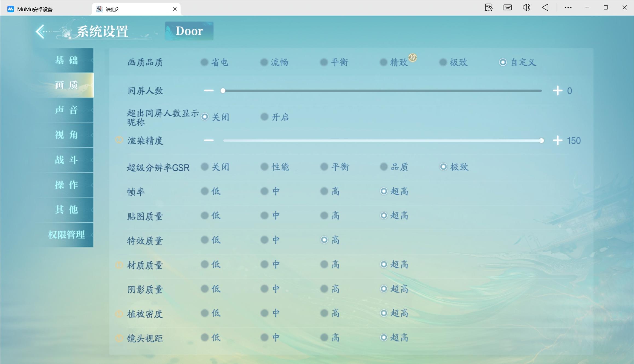Image resolution: width=634 pixels, height=364 pixels.
Task: Click the info icon beside 材质质量
Action: pyautogui.click(x=119, y=265)
